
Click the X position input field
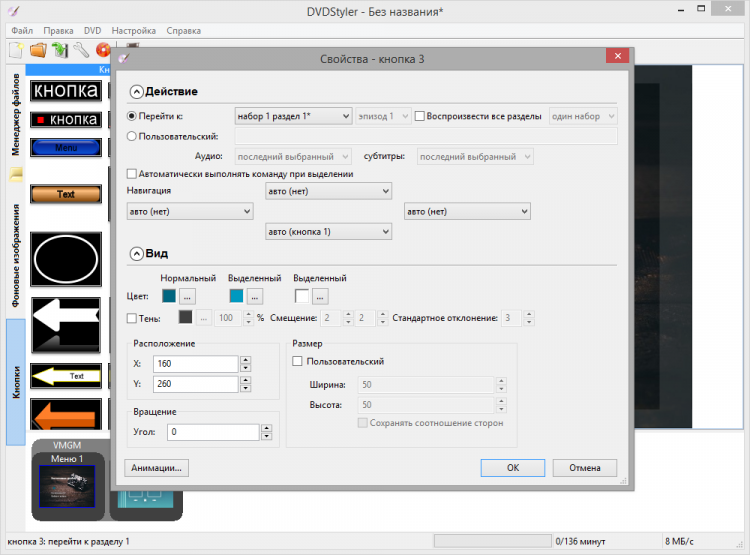pyautogui.click(x=195, y=364)
